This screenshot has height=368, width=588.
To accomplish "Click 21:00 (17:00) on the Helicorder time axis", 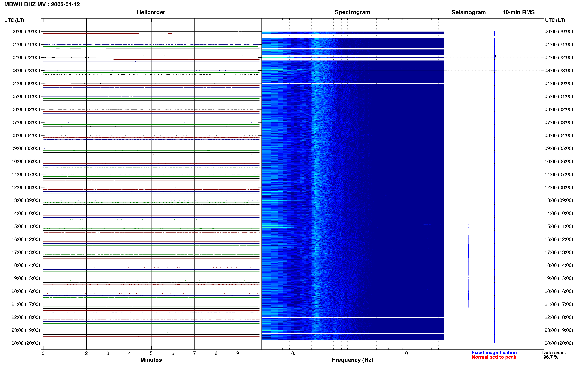I will [26, 304].
